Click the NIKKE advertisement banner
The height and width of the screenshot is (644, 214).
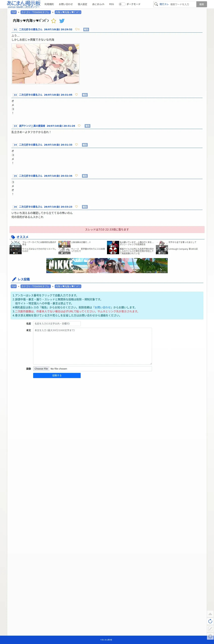click(x=107, y=265)
